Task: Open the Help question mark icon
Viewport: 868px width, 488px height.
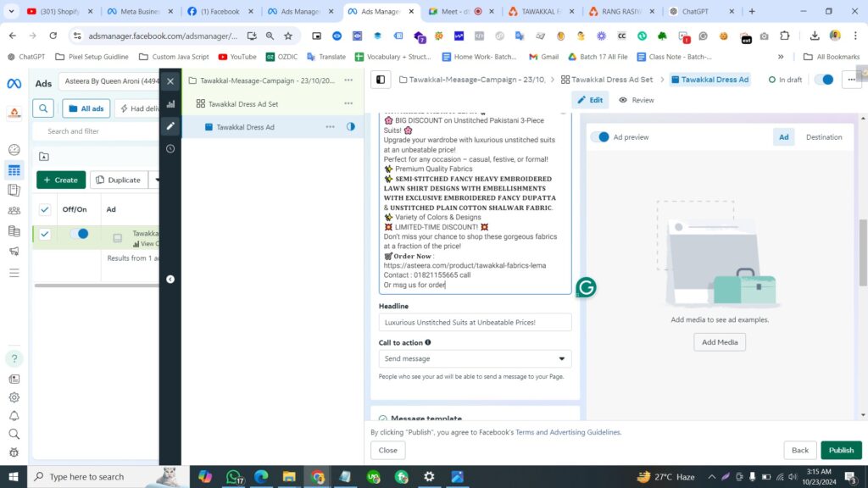Action: [14, 358]
